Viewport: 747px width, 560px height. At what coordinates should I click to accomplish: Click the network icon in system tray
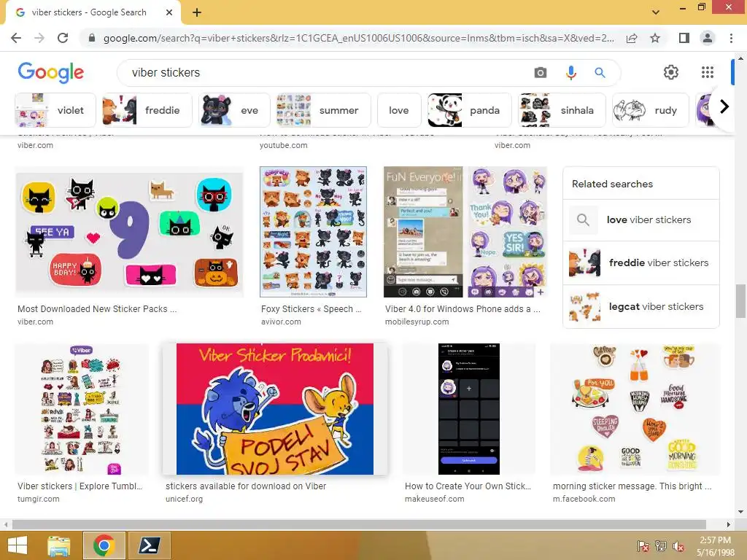coord(660,546)
